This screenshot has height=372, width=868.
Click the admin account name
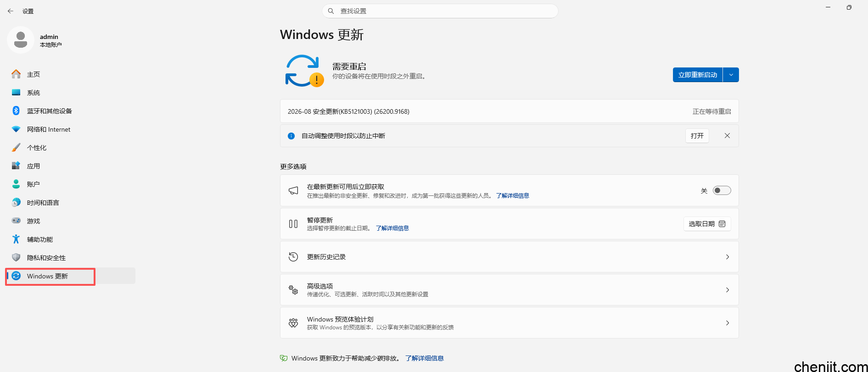point(49,37)
